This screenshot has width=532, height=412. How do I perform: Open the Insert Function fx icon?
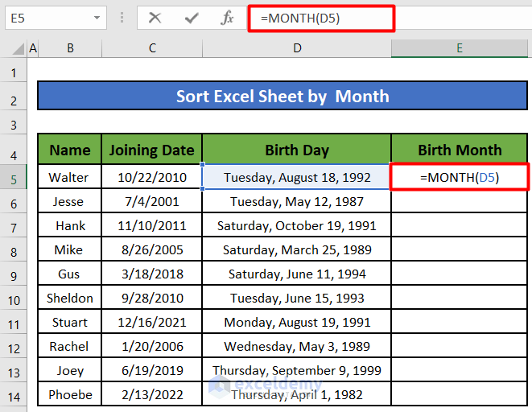(228, 17)
